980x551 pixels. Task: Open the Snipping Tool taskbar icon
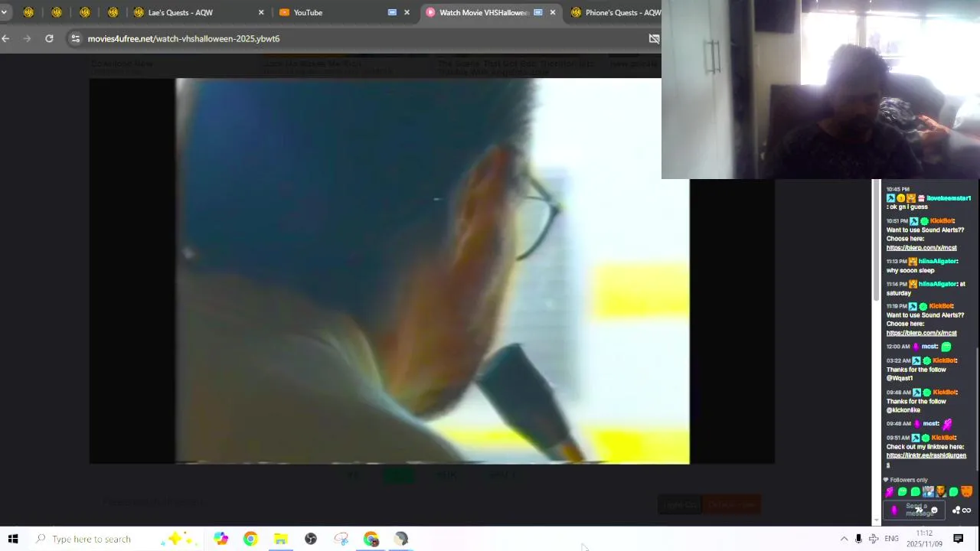341,539
